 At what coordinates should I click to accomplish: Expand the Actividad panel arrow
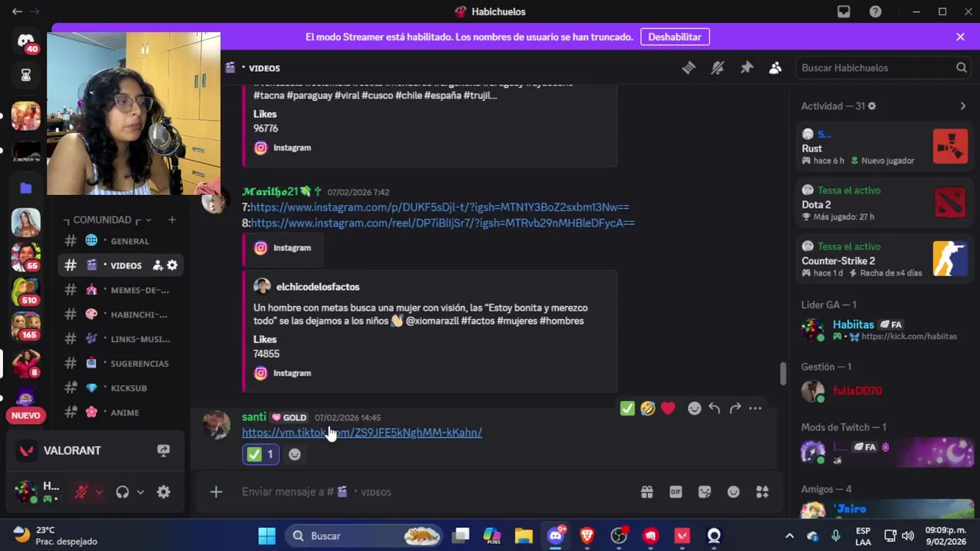coord(962,106)
